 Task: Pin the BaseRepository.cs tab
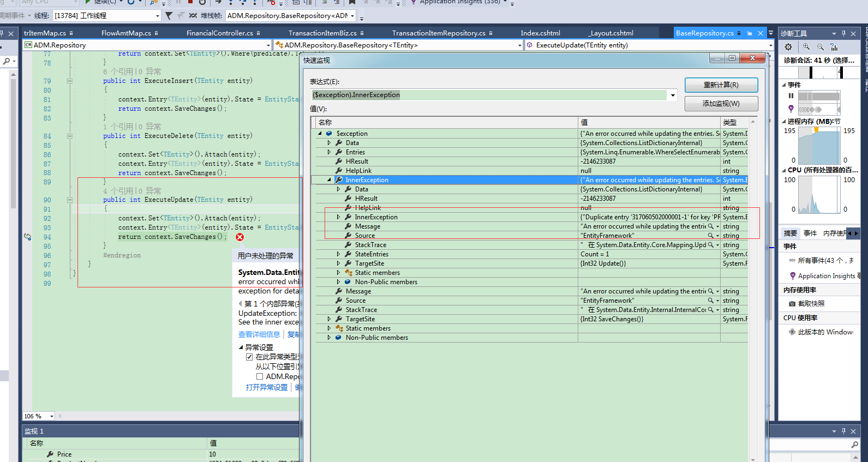(x=749, y=33)
